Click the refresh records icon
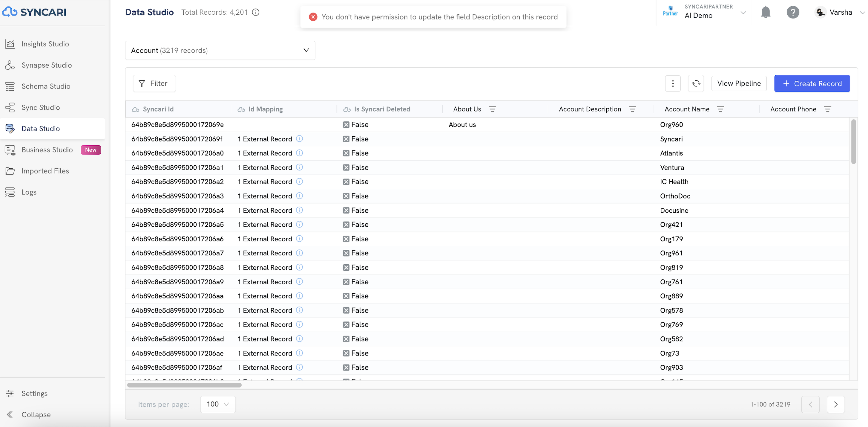Viewport: 868px width, 427px height. click(x=696, y=83)
